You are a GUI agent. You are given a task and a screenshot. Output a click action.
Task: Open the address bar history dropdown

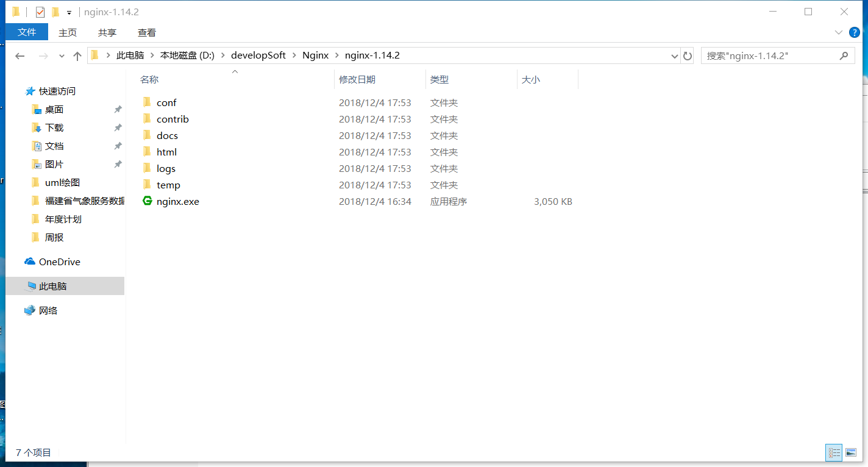coord(675,55)
